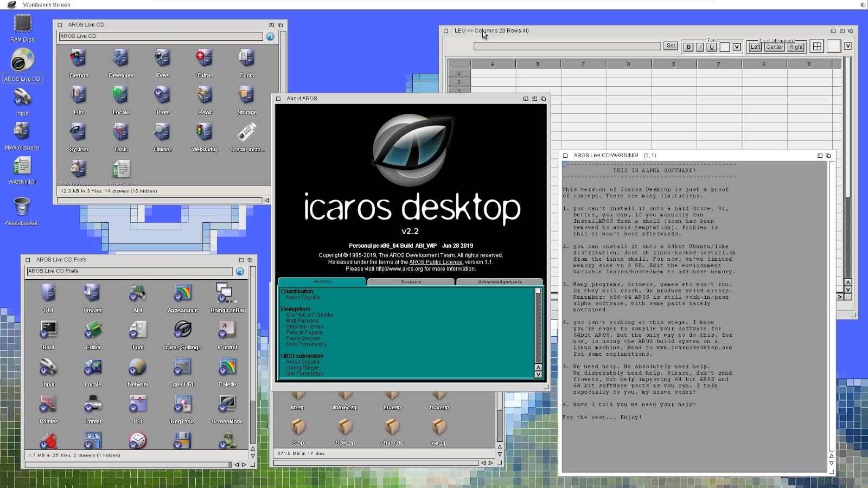Click the down arrow of the authors list
868x488 pixels.
(538, 374)
